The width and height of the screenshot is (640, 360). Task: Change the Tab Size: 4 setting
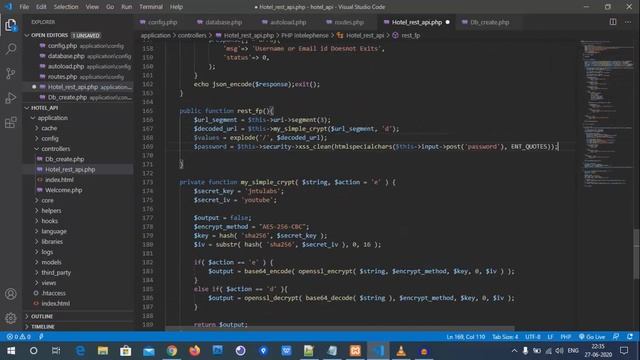[x=505, y=337]
